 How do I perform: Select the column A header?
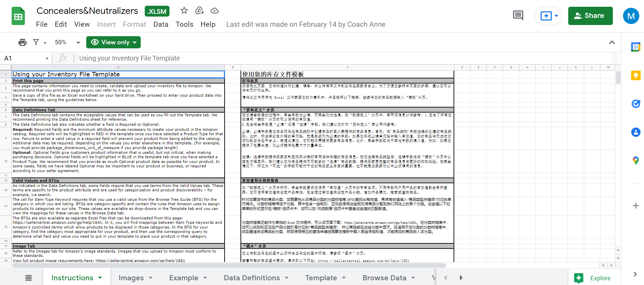pyautogui.click(x=118, y=67)
